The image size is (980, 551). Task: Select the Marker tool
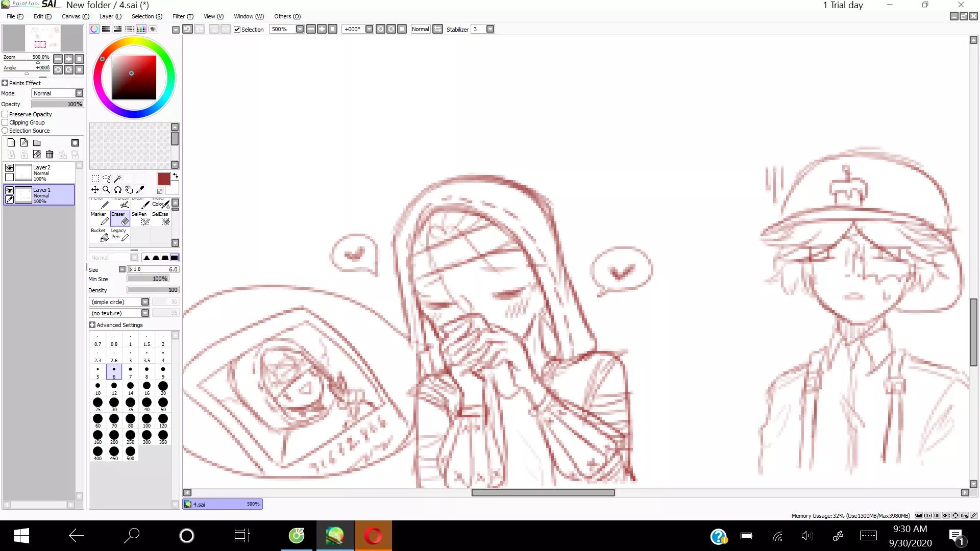point(100,218)
